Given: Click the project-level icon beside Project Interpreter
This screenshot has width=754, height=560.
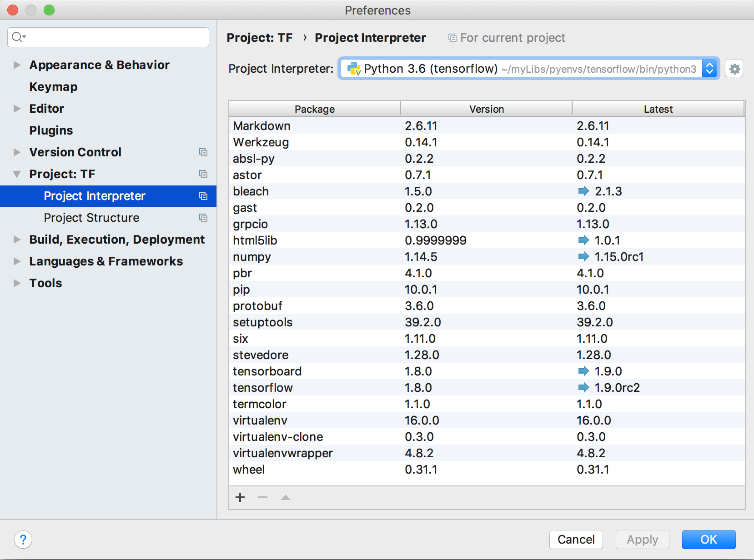Looking at the screenshot, I should click(x=203, y=196).
